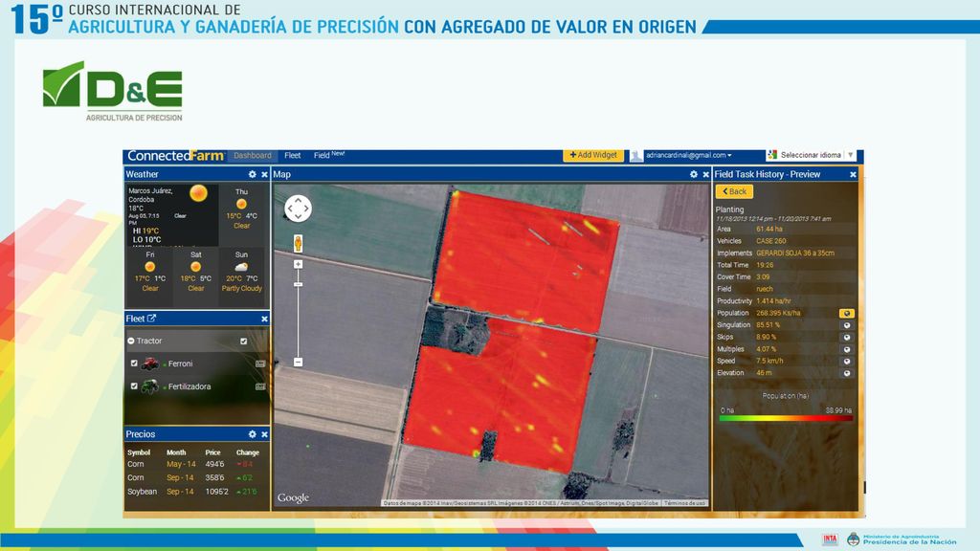The height and width of the screenshot is (551, 980).
Task: Close the Precios widget
Action: 264,434
